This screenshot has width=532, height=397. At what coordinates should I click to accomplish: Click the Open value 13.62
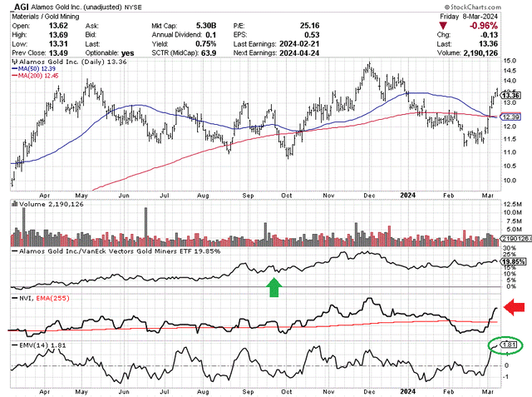58,26
